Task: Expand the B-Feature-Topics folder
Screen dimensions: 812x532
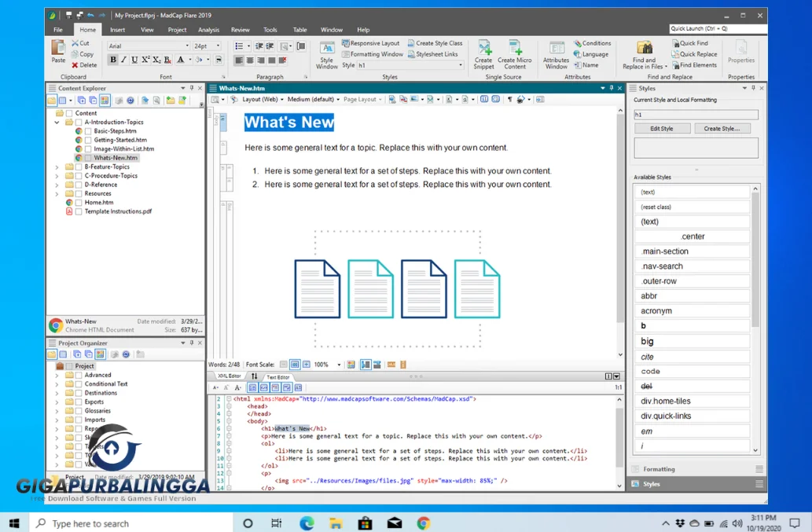Action: pyautogui.click(x=57, y=167)
